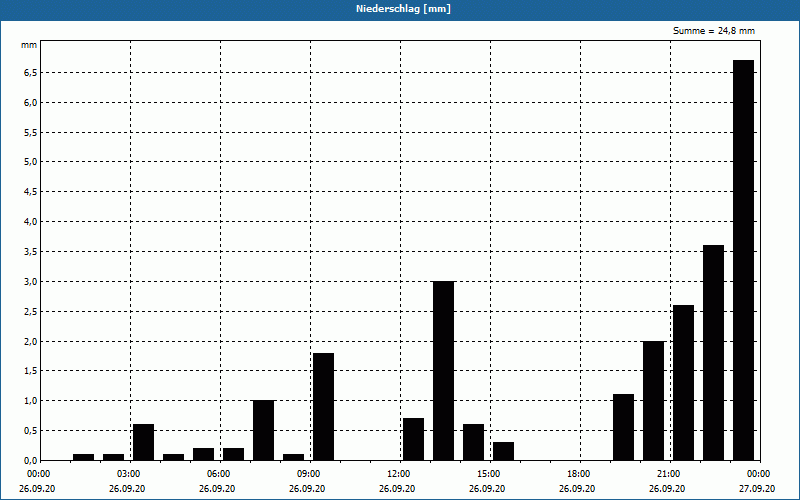Click the 09:00 time label

tap(308, 474)
